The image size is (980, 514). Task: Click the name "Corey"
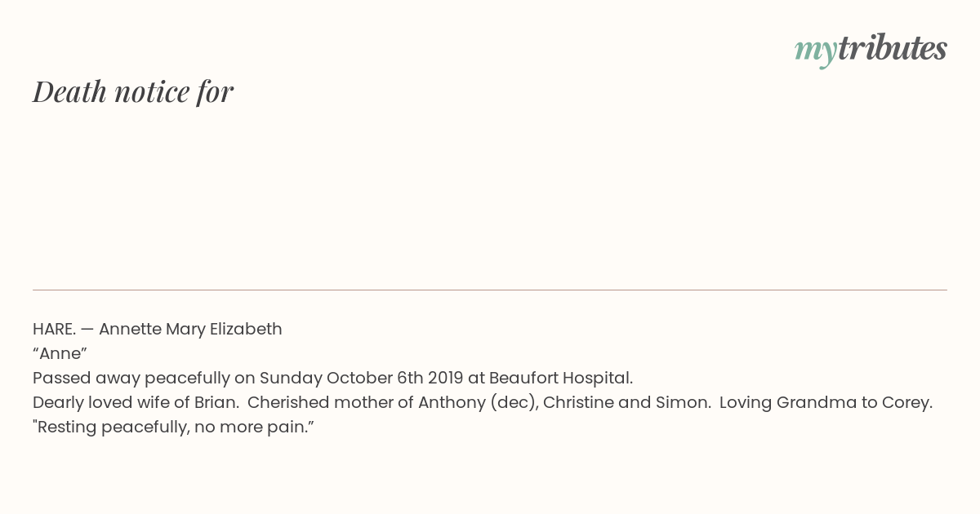[905, 403]
